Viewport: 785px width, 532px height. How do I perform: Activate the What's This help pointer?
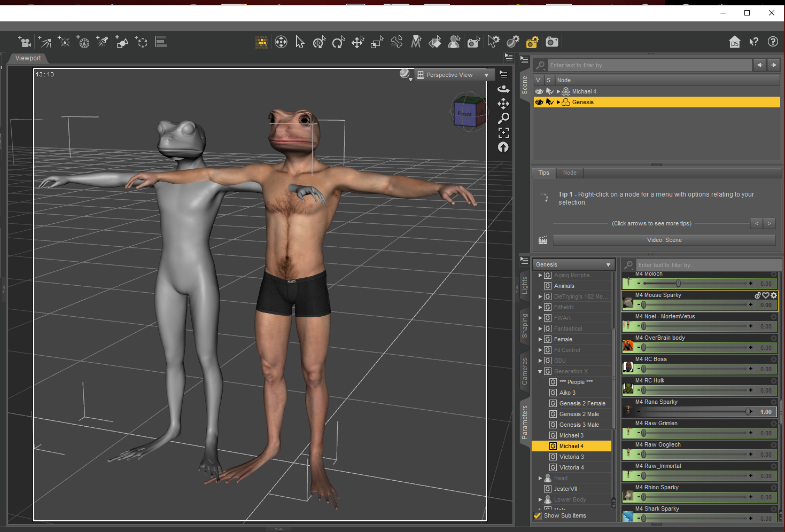[754, 42]
